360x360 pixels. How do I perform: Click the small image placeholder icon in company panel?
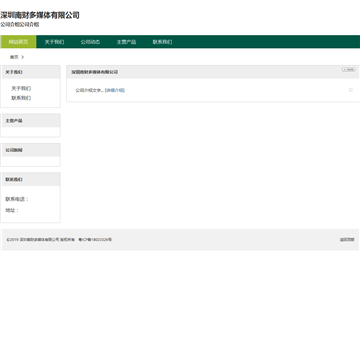pos(351,90)
